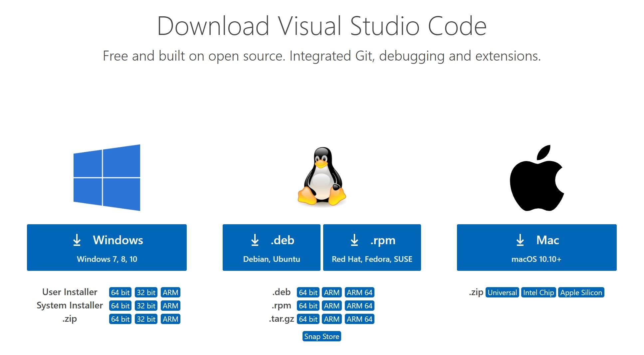Click the 'User Installer' label
Viewport: 644px width, 355px height.
click(70, 292)
